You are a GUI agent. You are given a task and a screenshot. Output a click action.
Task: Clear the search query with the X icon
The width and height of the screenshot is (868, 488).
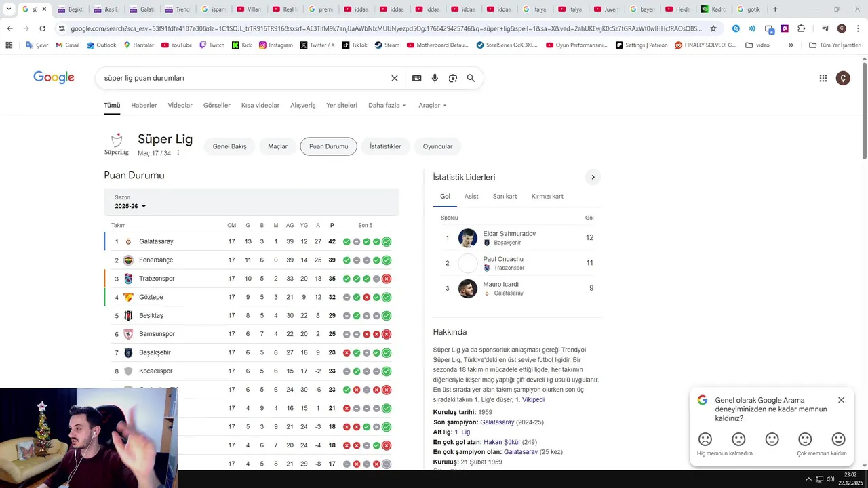395,78
